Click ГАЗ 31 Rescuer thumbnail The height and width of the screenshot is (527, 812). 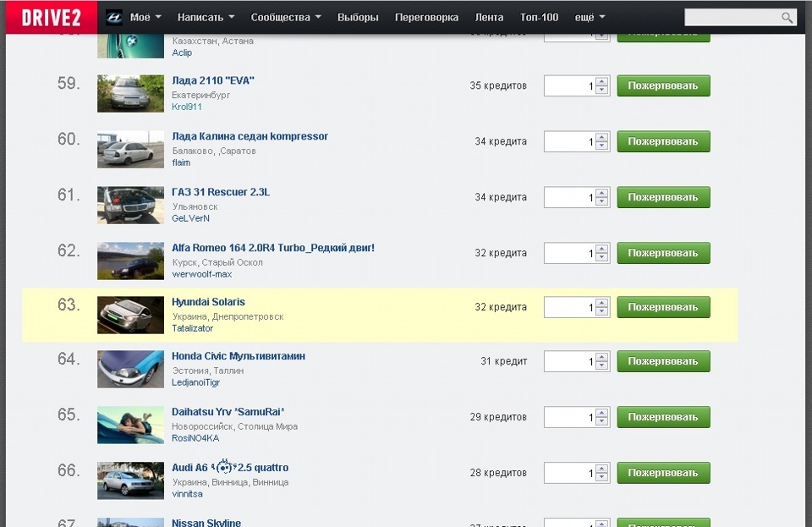[130, 206]
